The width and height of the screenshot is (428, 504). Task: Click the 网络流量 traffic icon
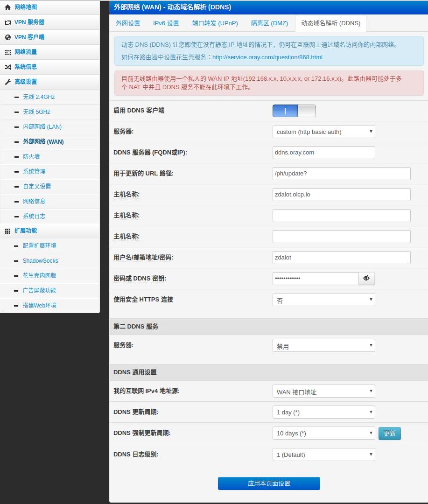pyautogui.click(x=7, y=52)
